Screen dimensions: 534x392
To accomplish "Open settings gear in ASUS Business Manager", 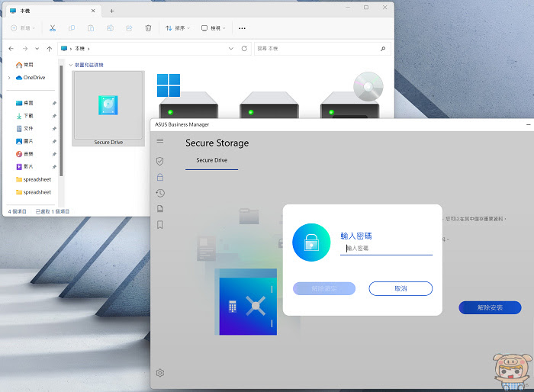I will click(160, 373).
